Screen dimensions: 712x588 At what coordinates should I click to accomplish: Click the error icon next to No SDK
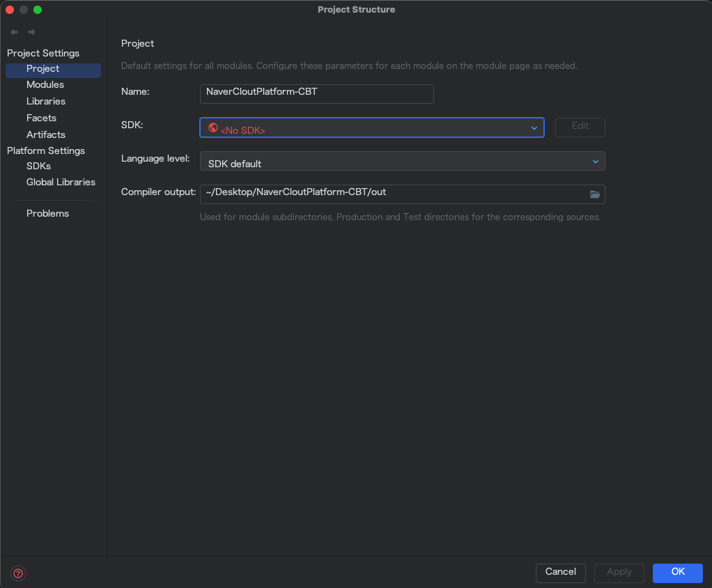tap(213, 127)
